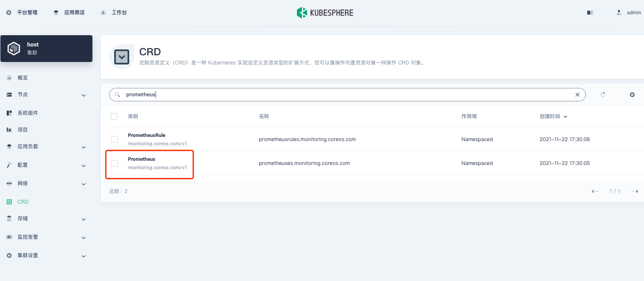The height and width of the screenshot is (281, 644).
Task: Select the 系统组件 sidebar item
Action: click(28, 113)
